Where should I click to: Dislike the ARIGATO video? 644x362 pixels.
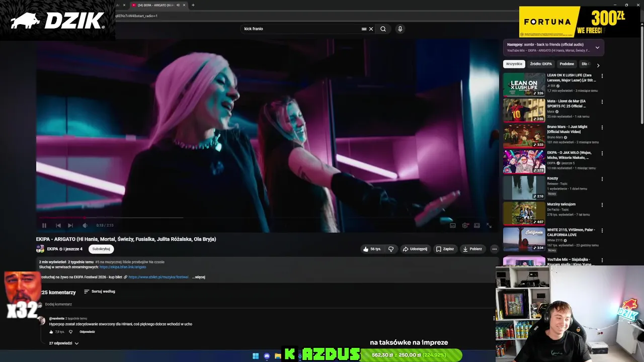click(391, 249)
